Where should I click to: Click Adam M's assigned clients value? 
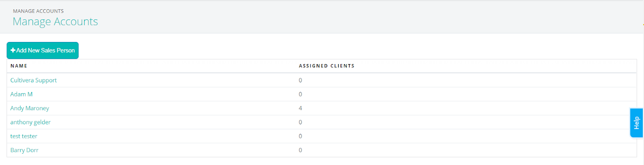300,94
